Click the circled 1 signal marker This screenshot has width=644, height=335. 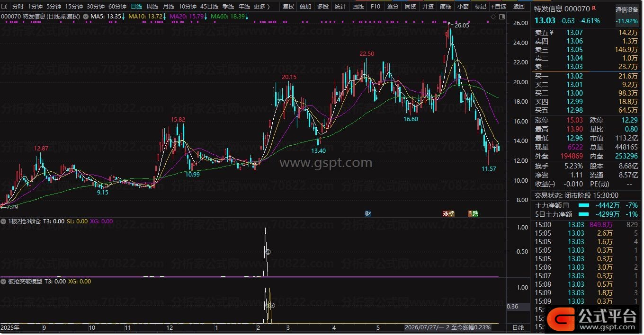click(x=268, y=252)
